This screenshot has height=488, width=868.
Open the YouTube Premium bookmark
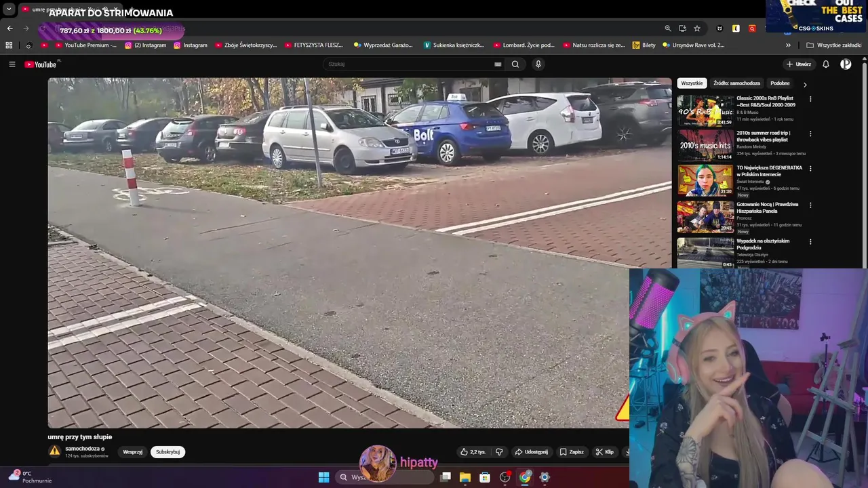coord(85,45)
